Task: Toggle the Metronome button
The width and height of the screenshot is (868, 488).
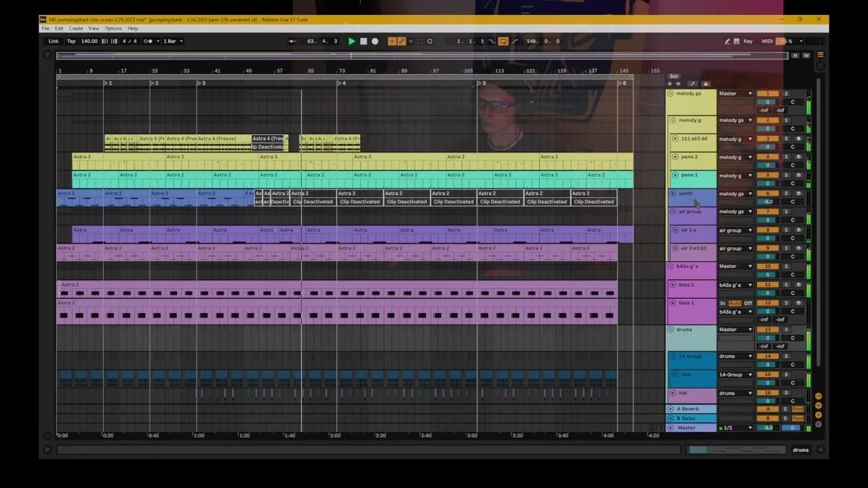Action: pyautogui.click(x=148, y=41)
